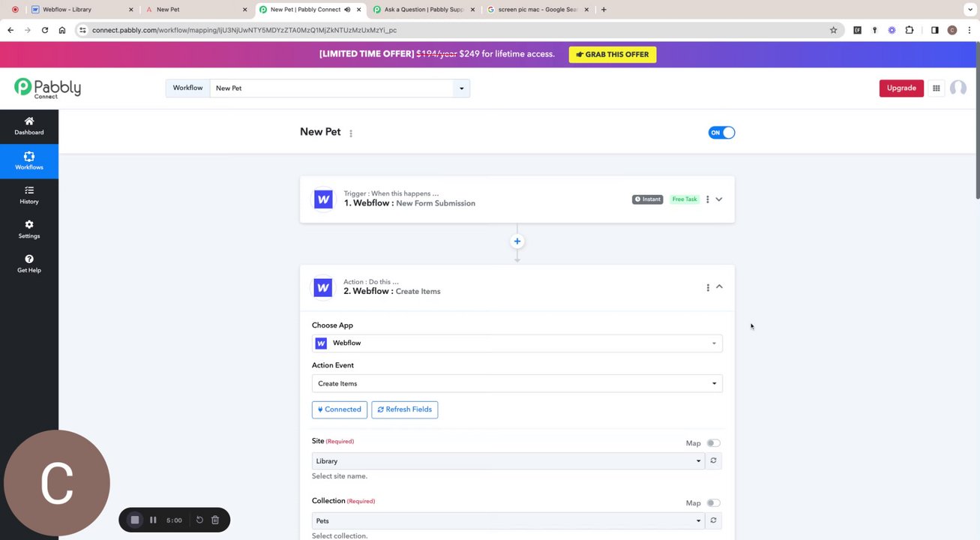Click the plus icon to add a step

pos(517,241)
